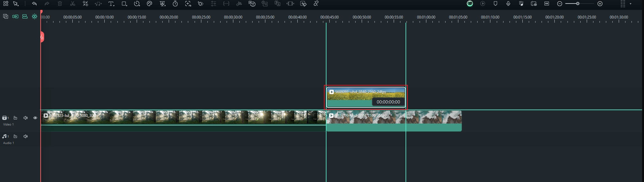
Task: Redo the last action
Action: tap(47, 4)
